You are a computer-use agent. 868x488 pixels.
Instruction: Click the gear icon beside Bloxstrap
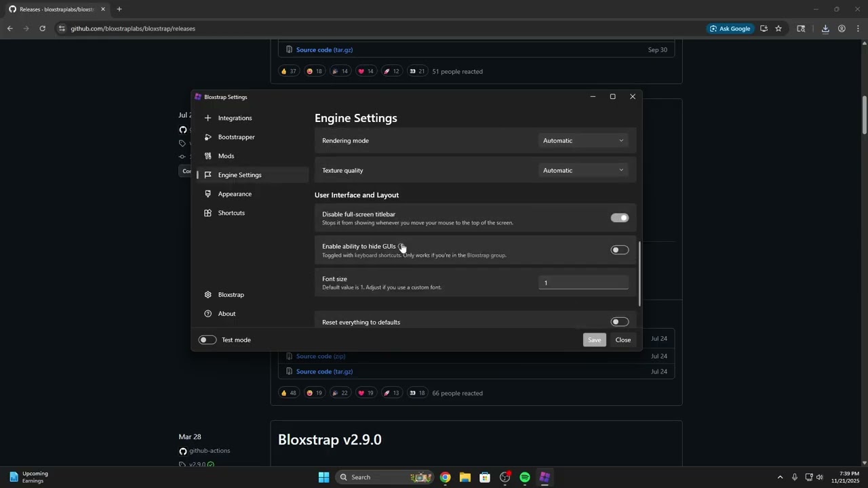[x=208, y=295]
